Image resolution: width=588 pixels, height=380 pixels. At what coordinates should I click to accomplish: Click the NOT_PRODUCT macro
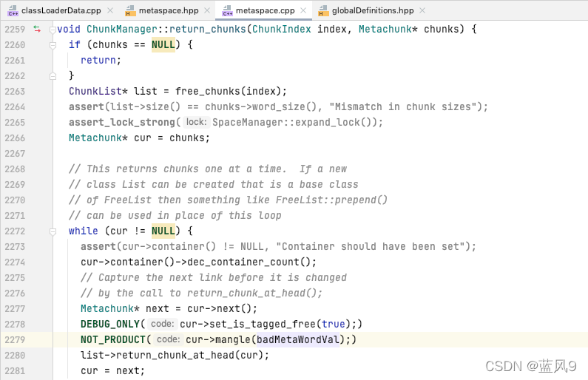113,339
